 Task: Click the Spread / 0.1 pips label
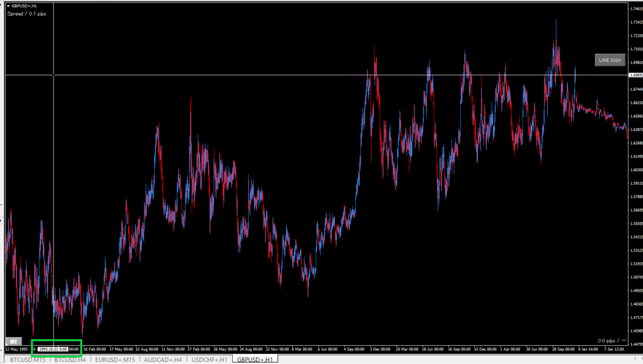click(26, 14)
